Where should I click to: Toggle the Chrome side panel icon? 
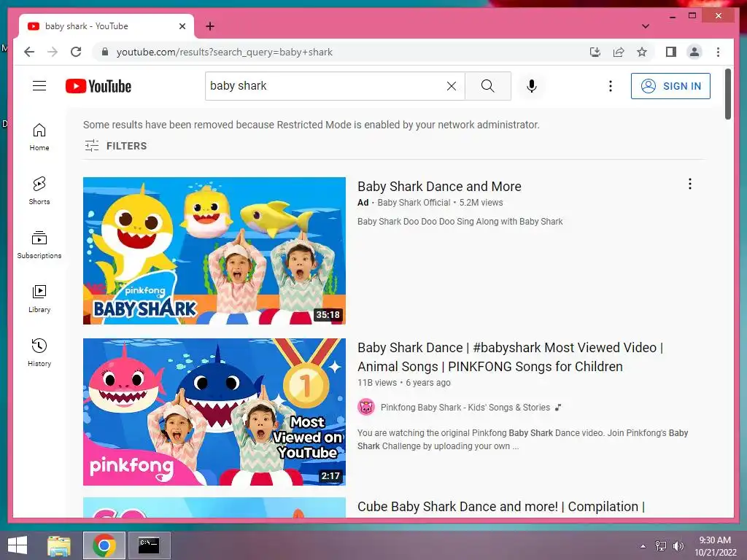pos(671,52)
